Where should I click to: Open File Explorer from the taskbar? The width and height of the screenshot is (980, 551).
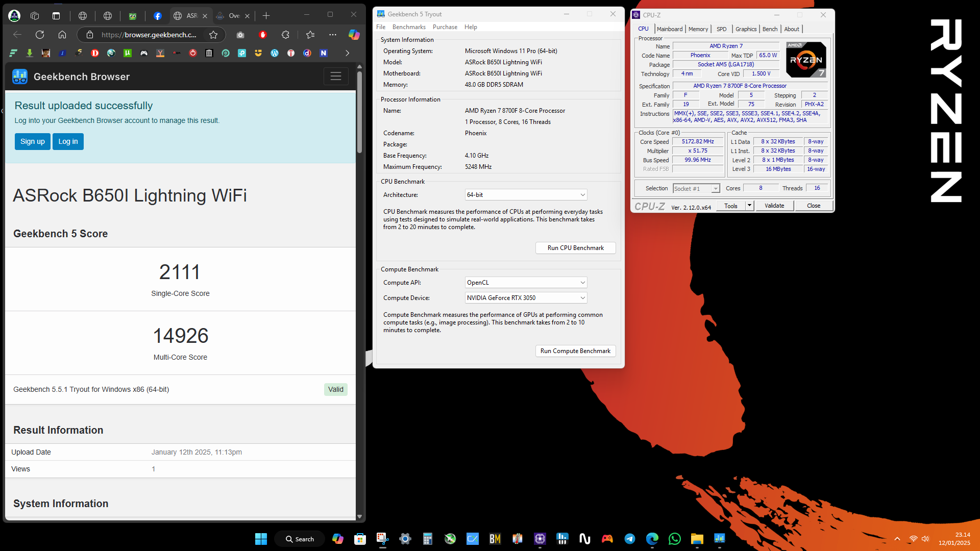[x=697, y=539]
